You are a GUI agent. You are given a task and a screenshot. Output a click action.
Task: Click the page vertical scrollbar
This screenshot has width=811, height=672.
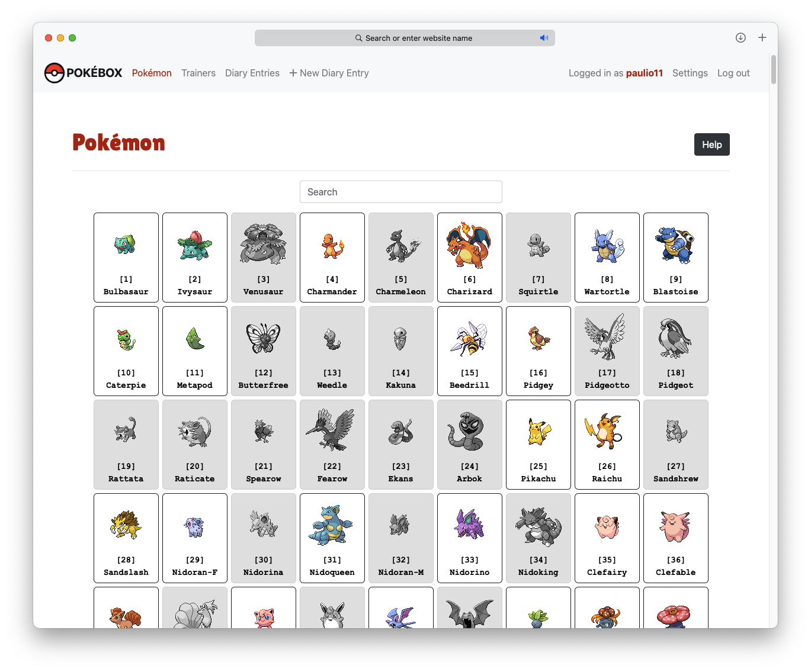click(x=774, y=70)
